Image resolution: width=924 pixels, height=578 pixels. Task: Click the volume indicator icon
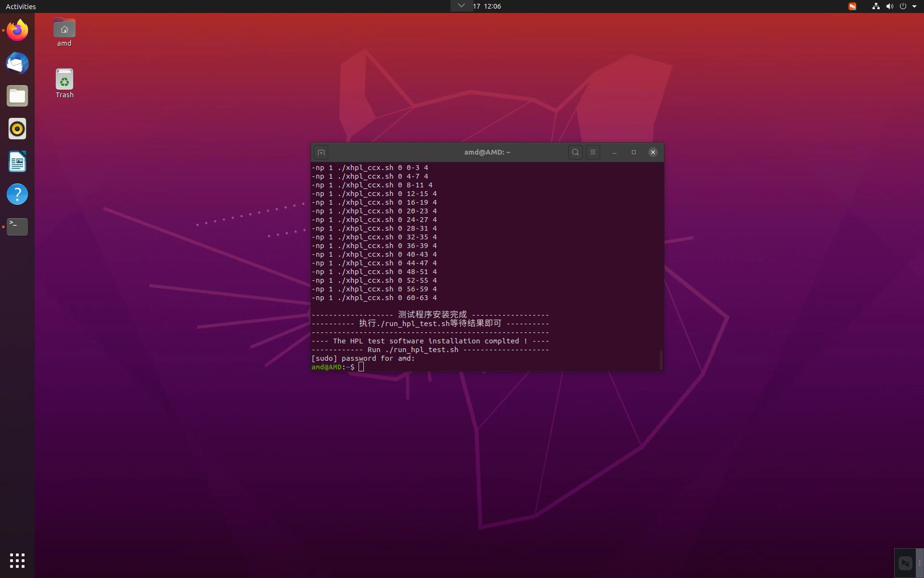click(x=889, y=6)
